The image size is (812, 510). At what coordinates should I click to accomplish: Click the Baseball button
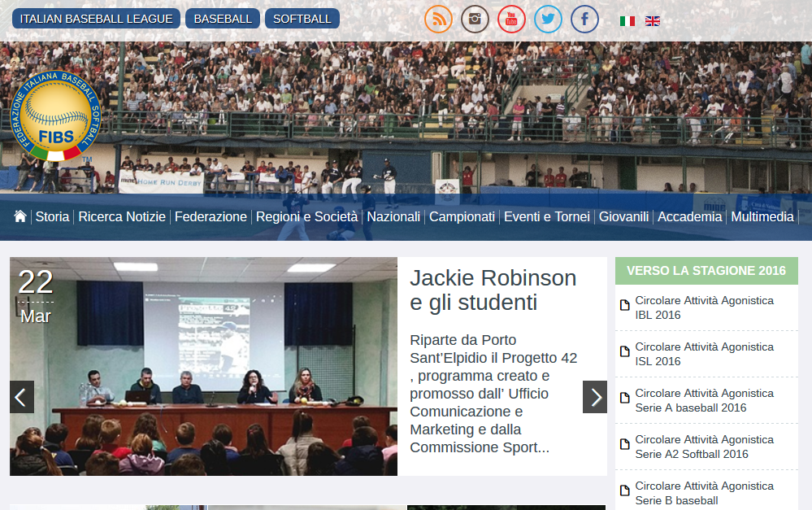coord(223,19)
